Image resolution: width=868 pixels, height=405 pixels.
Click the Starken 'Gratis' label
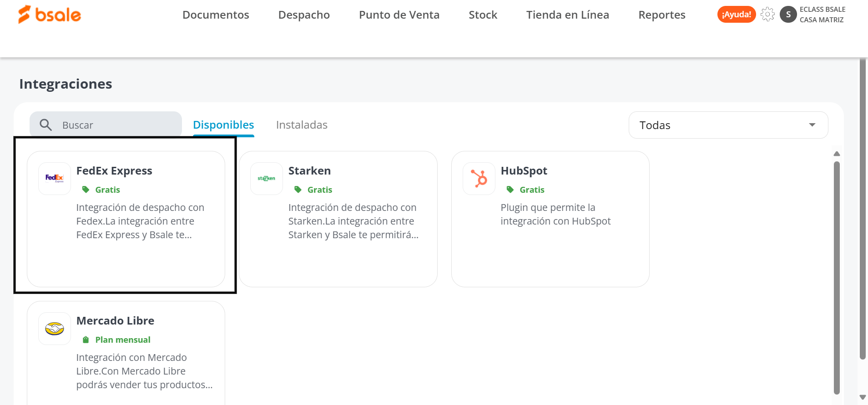320,190
